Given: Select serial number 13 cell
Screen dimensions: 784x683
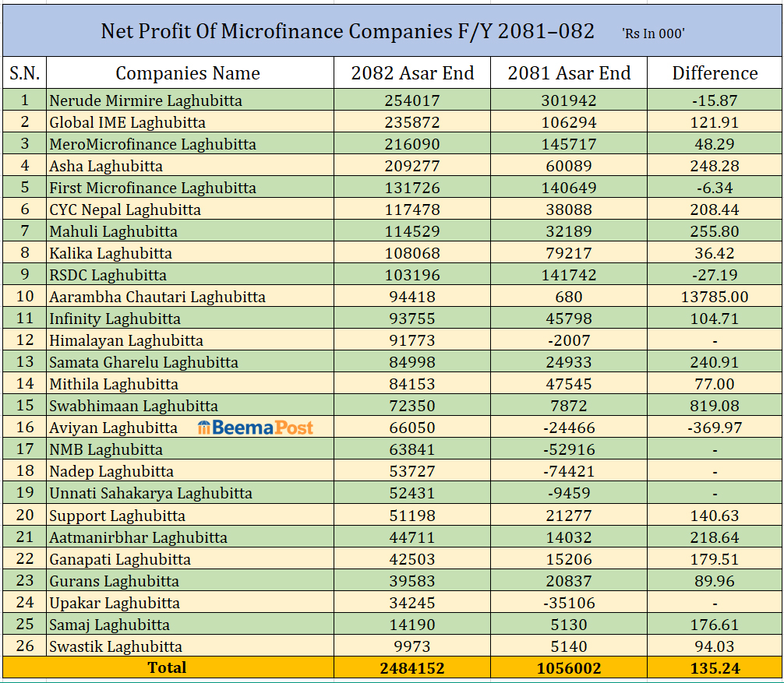Looking at the screenshot, I should click(24, 362).
